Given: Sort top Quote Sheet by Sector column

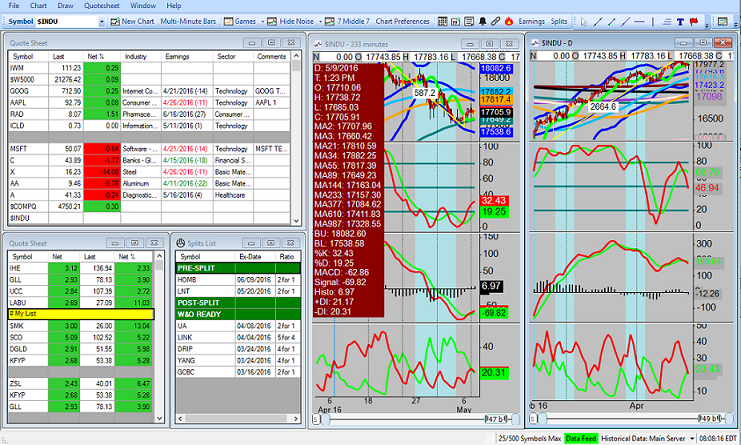Looking at the screenshot, I should 233,56.
